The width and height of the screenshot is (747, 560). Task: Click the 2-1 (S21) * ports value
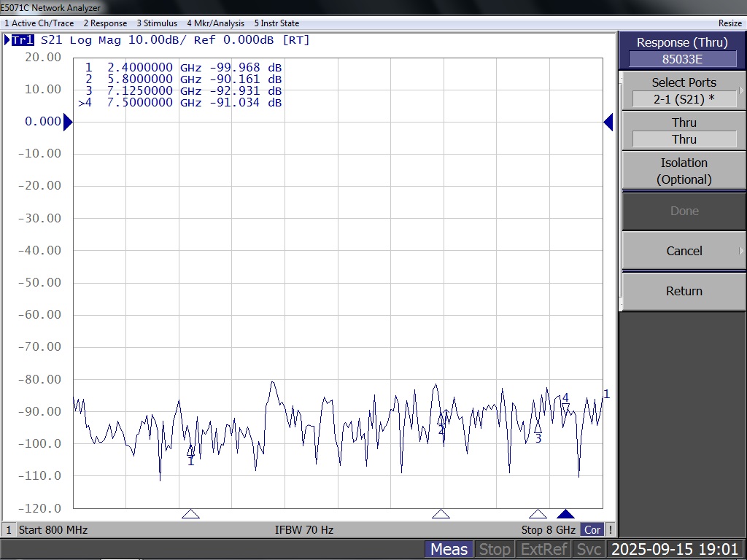[684, 99]
